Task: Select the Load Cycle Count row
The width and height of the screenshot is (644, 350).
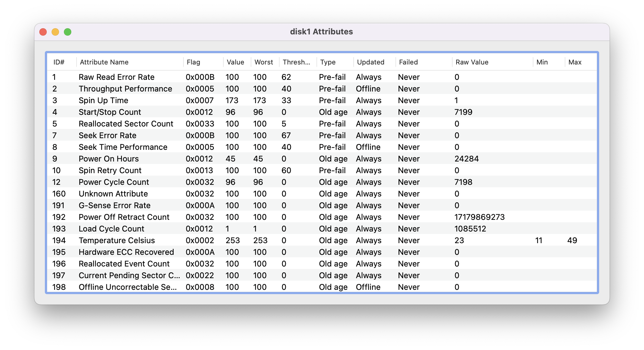Action: point(111,229)
